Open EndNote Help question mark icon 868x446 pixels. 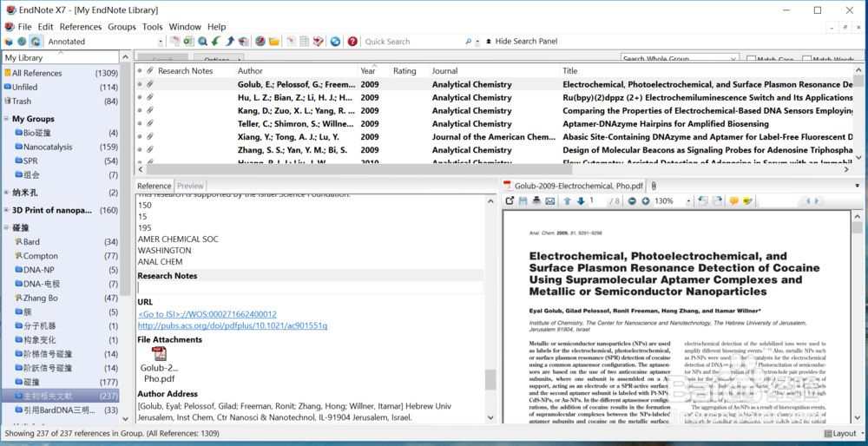[x=352, y=42]
